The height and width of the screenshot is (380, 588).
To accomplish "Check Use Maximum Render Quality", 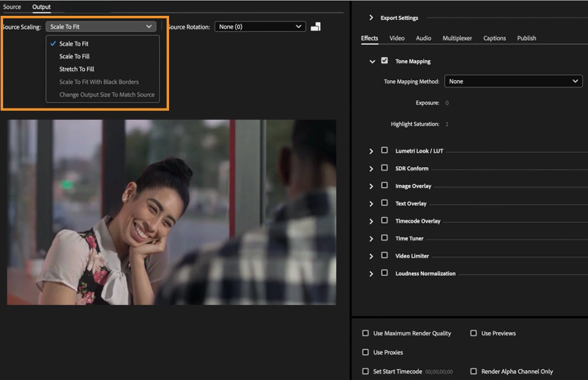I will [366, 333].
